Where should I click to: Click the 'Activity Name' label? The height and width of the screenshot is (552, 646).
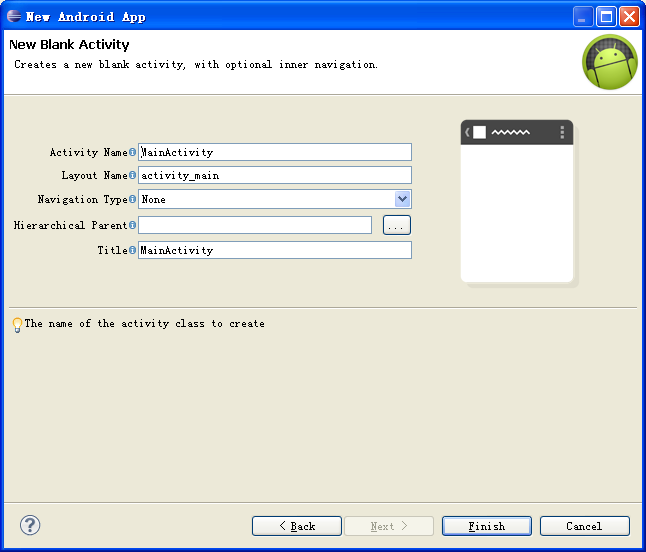coord(89,152)
